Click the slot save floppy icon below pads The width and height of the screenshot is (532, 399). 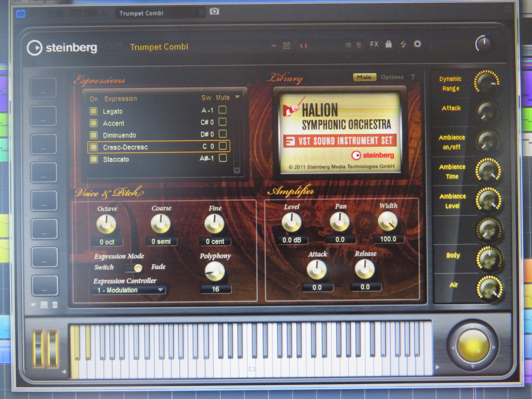pos(44,305)
